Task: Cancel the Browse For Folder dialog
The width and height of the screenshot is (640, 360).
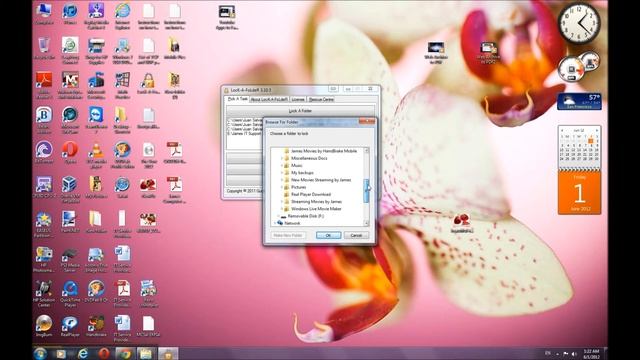Action: pos(356,236)
